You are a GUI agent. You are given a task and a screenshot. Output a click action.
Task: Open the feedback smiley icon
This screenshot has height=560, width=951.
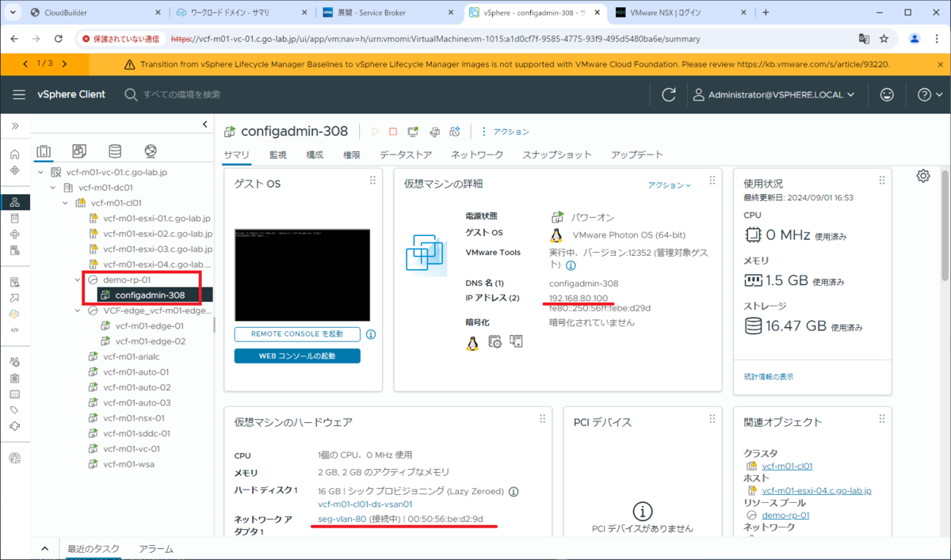[x=887, y=94]
